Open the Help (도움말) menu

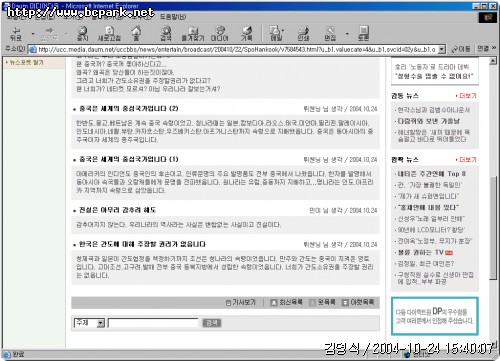173,17
